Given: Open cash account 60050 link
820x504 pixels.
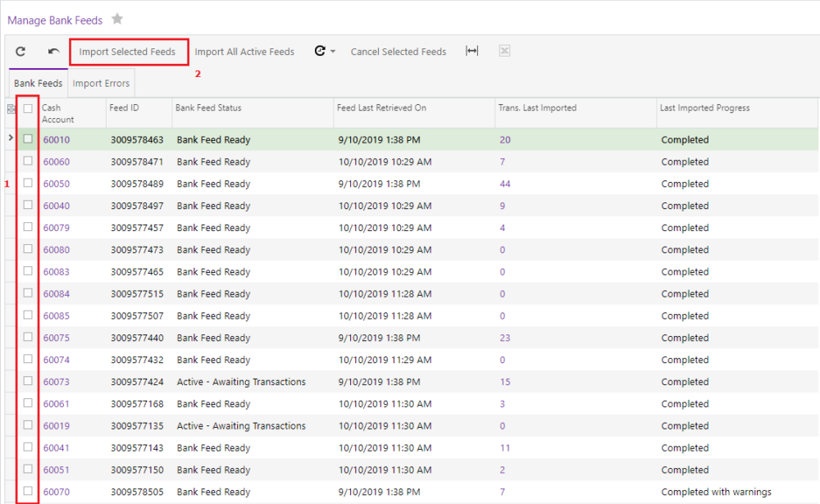Looking at the screenshot, I should pos(57,184).
